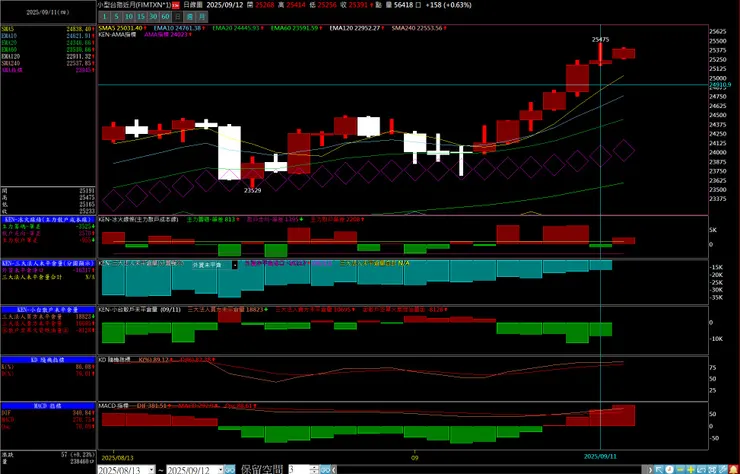
Task: Click the SMA240 22553.56 indicator label
Action: click(419, 28)
